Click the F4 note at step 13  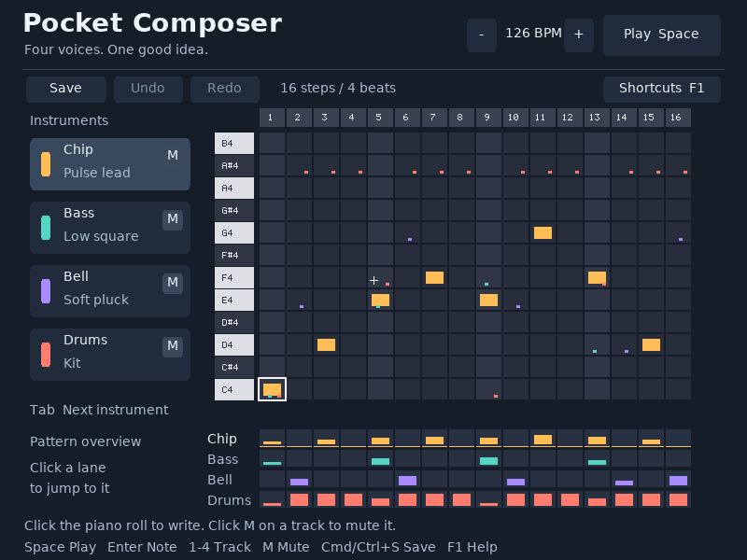pos(597,277)
